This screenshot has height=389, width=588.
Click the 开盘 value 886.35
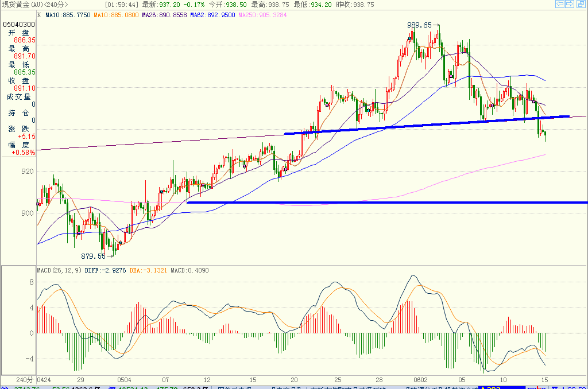[25, 40]
